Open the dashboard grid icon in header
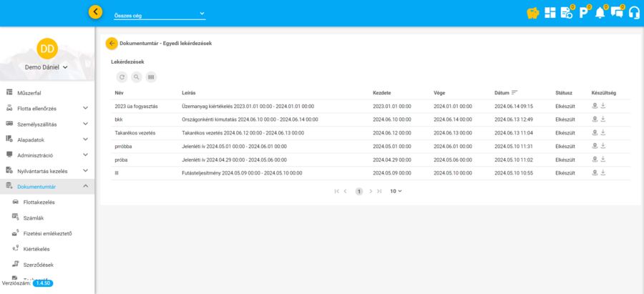This screenshot has height=294, width=644. (550, 12)
